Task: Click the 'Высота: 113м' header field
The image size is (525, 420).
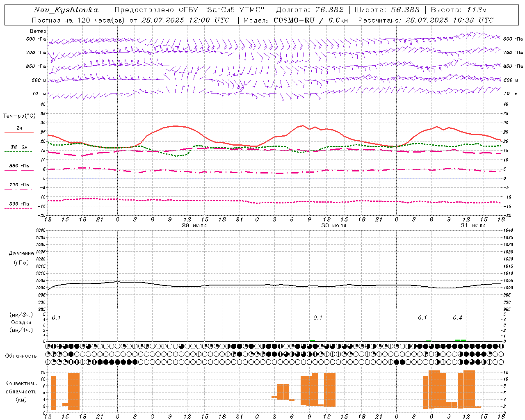Action: pos(459,10)
